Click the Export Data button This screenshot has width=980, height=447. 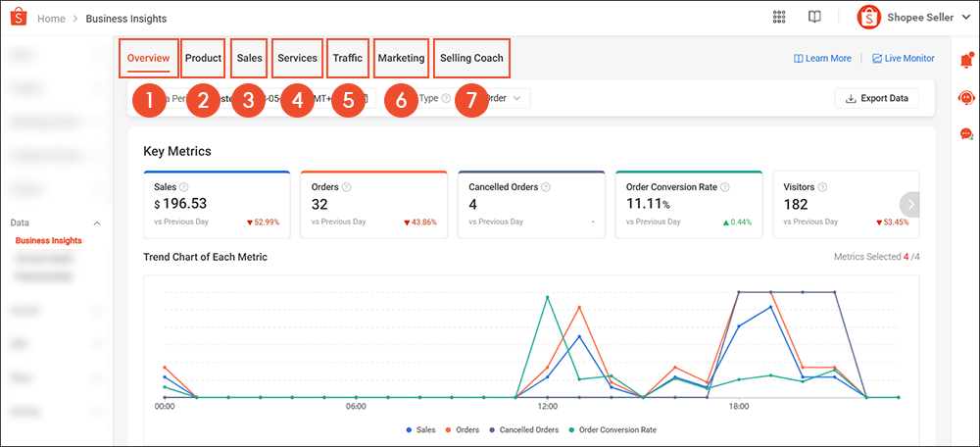click(x=876, y=98)
